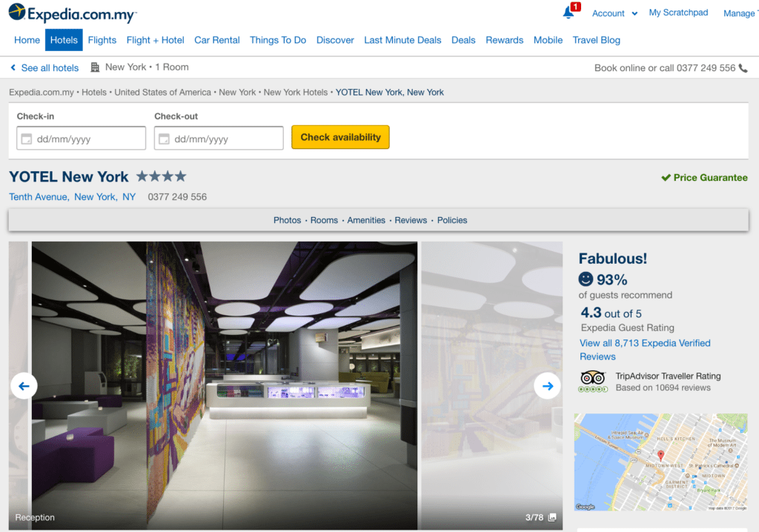Click YOTEL New York, New York breadcrumb
The height and width of the screenshot is (532, 759).
(x=390, y=93)
